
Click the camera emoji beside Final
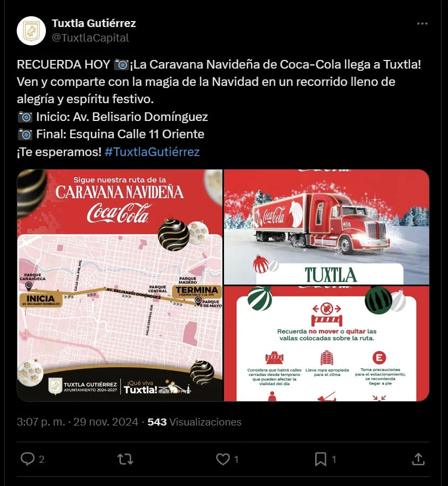[25, 134]
